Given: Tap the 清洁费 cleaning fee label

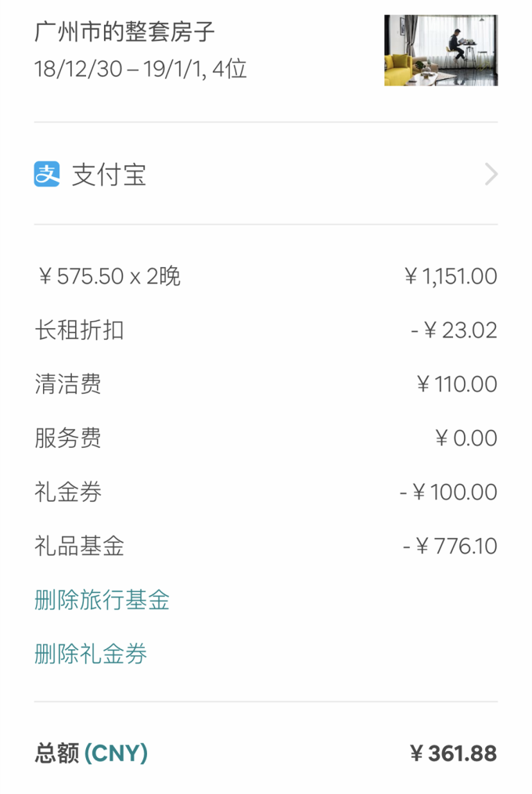Looking at the screenshot, I should click(68, 384).
